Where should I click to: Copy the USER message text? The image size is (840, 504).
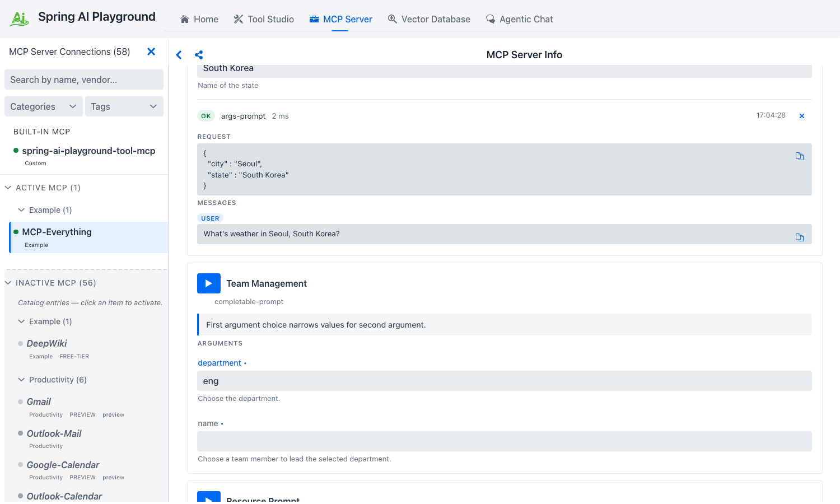click(x=800, y=237)
